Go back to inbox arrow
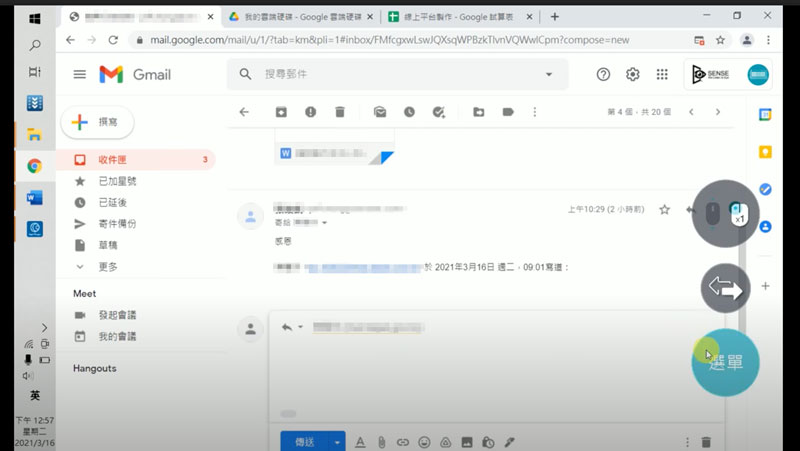 [x=244, y=112]
